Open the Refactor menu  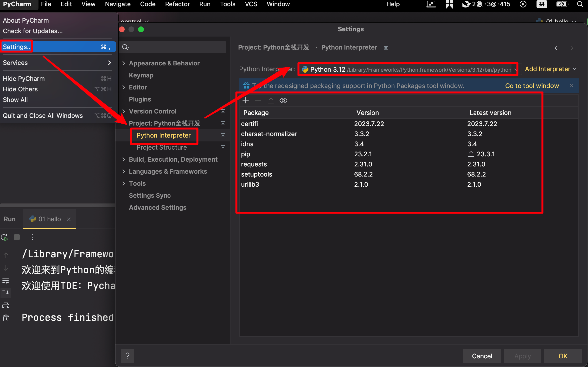[x=177, y=4]
